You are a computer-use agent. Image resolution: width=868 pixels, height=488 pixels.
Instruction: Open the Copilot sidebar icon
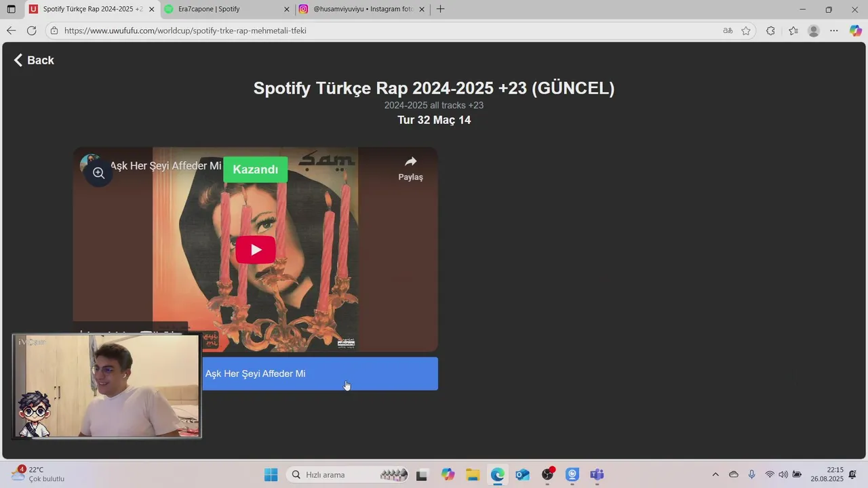point(856,30)
